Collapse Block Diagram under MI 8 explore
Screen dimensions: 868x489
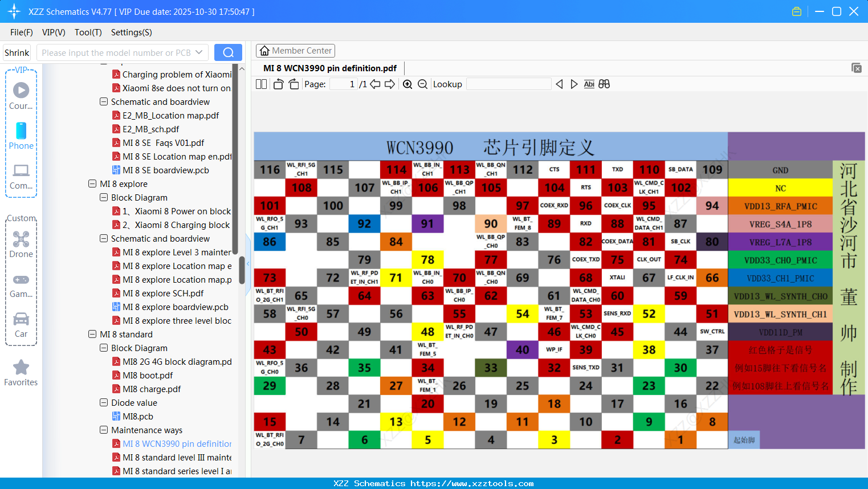pyautogui.click(x=104, y=197)
